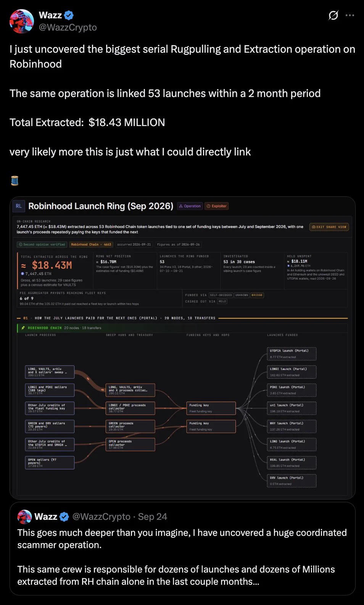Click the UNKNOWN funding tag
Viewport: 364px width, 605px height.
[x=242, y=295]
